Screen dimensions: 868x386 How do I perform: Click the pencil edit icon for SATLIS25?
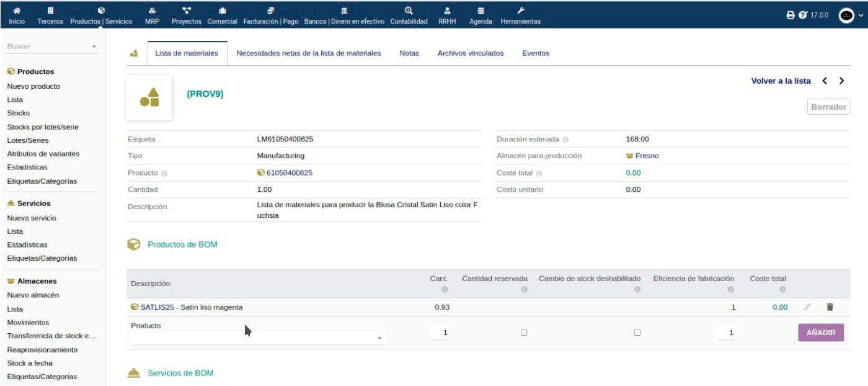[x=807, y=307]
